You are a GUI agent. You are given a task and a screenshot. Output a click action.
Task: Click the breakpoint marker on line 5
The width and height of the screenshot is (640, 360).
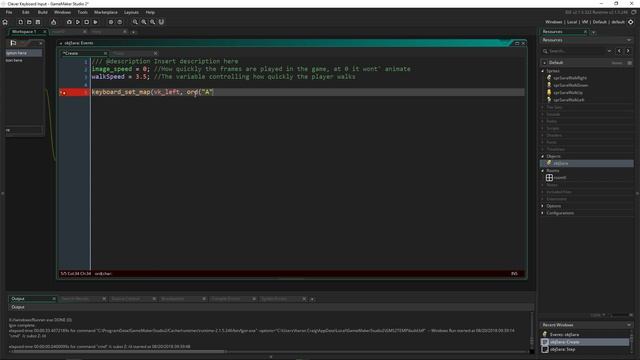click(64, 93)
